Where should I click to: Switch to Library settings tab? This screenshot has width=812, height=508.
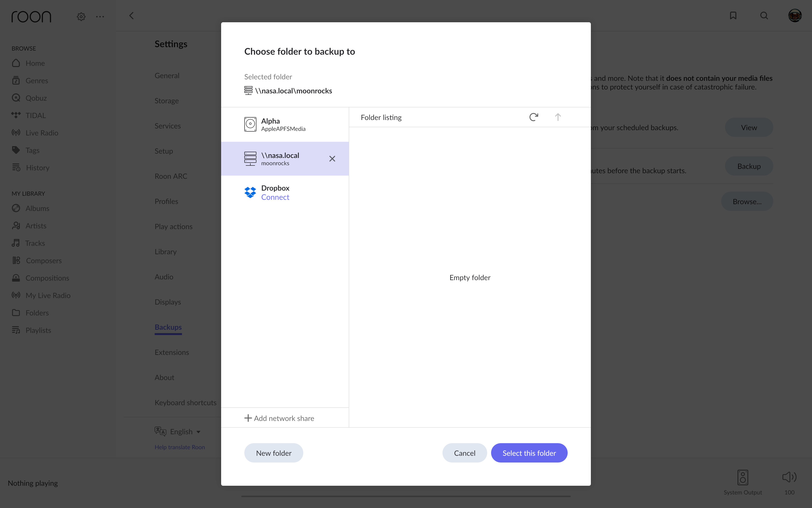tap(165, 252)
